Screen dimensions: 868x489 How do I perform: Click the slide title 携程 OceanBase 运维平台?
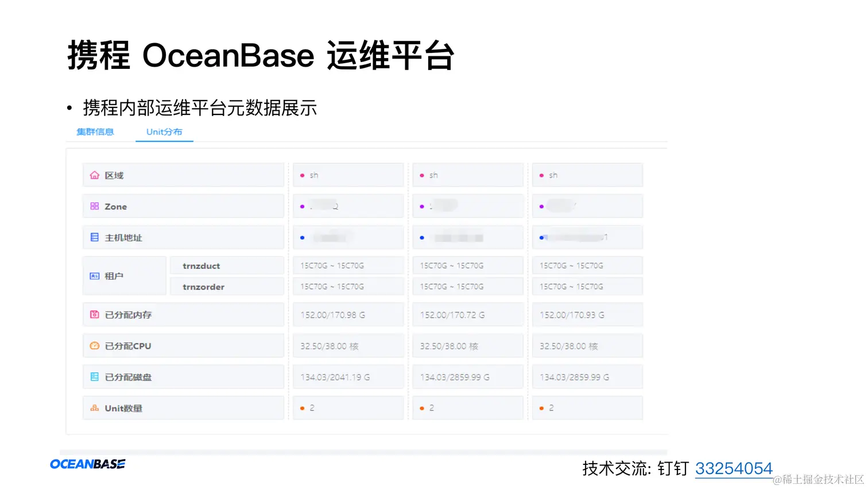[x=261, y=56]
